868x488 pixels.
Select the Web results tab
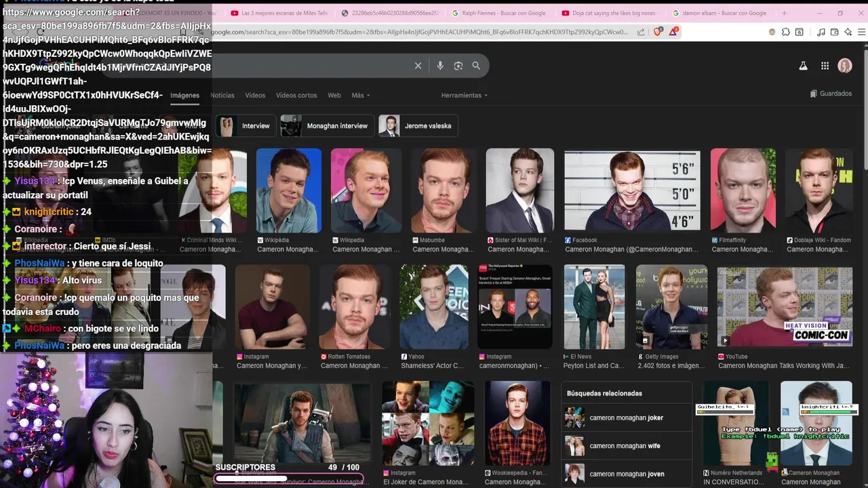[334, 96]
